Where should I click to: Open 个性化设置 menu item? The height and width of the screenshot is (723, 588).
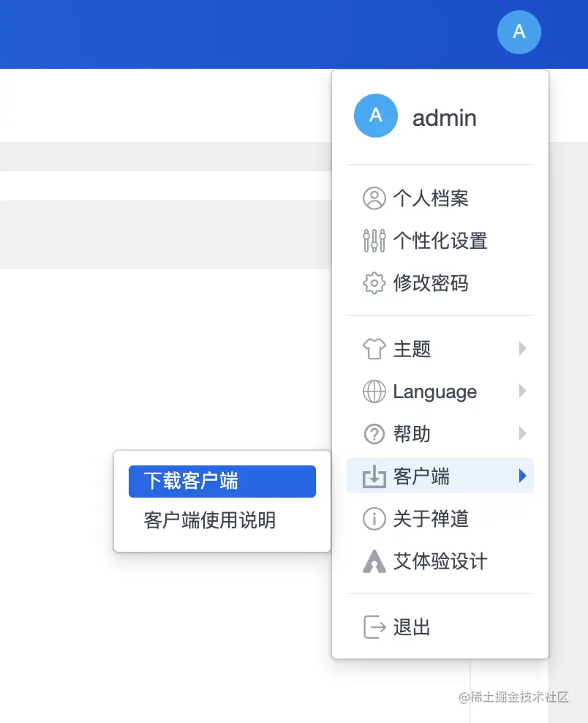point(440,241)
